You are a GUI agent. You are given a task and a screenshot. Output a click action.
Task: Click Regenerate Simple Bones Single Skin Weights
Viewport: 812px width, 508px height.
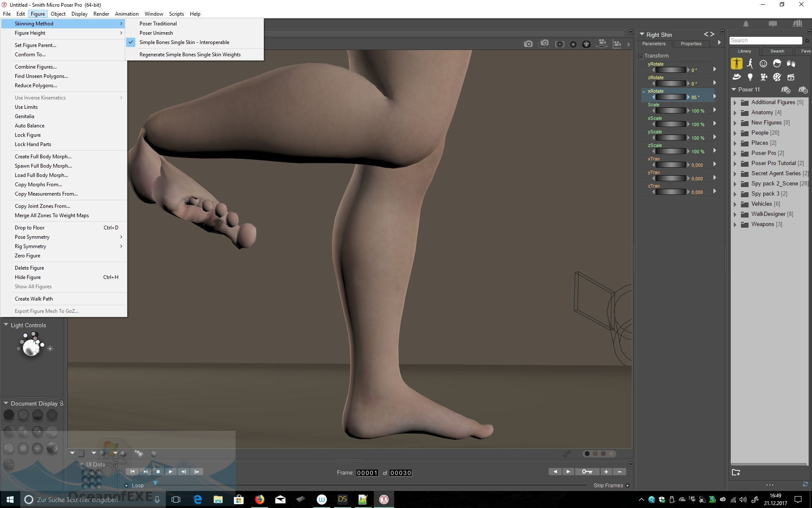194,55
